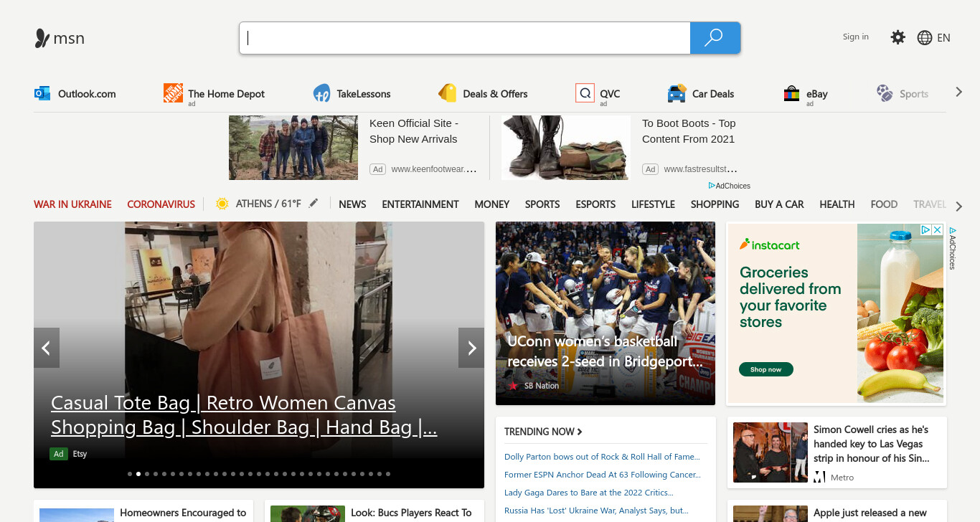The image size is (980, 522).
Task: Click the TakeLessons blue icon
Action: [321, 93]
